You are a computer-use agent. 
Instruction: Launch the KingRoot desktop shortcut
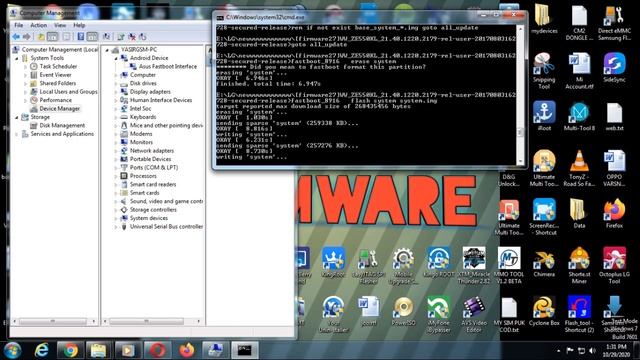333,262
